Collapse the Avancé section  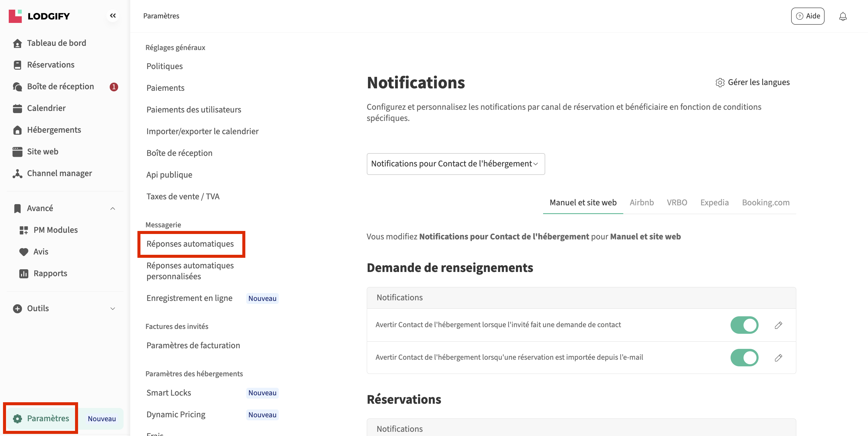click(x=112, y=208)
